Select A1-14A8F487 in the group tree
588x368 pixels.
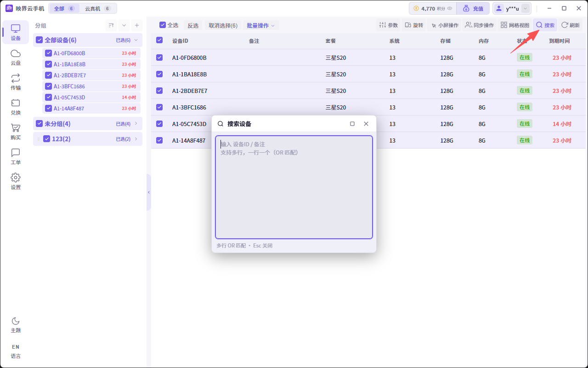pyautogui.click(x=91, y=109)
